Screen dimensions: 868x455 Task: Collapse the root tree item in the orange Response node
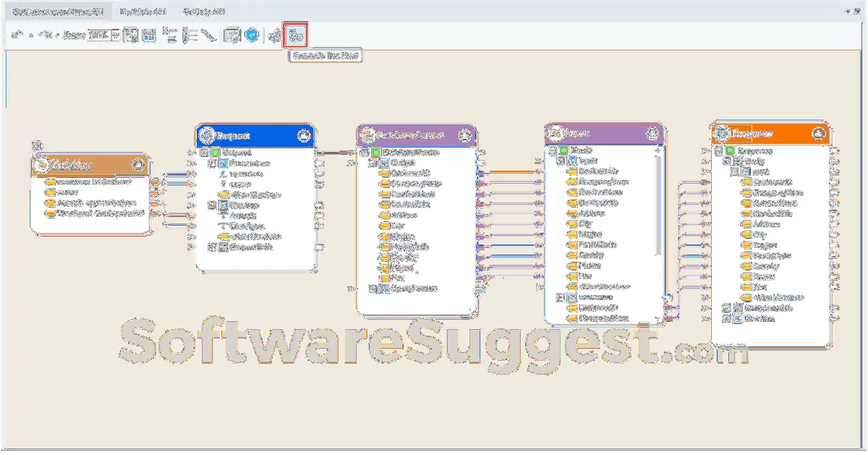pyautogui.click(x=718, y=151)
